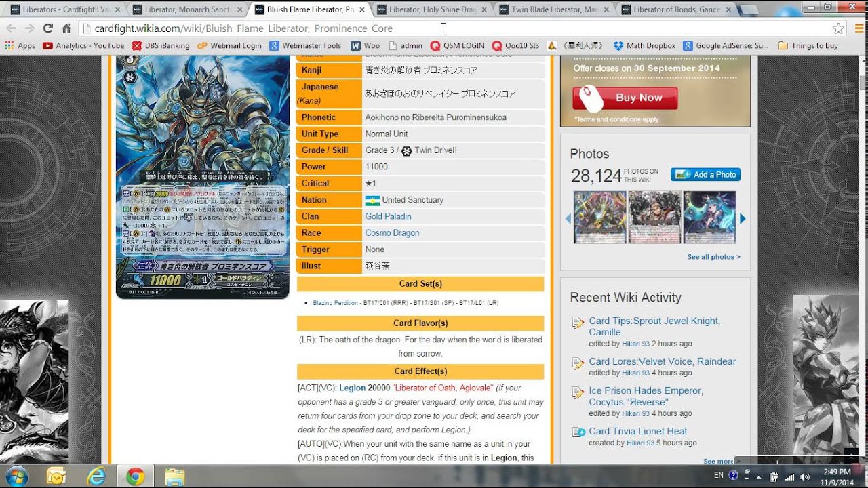This screenshot has height=488, width=868.
Task: Open the help icon in system tray
Action: pos(733,475)
